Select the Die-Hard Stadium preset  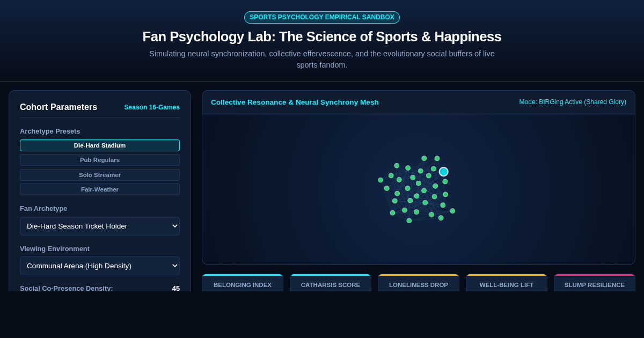100,145
